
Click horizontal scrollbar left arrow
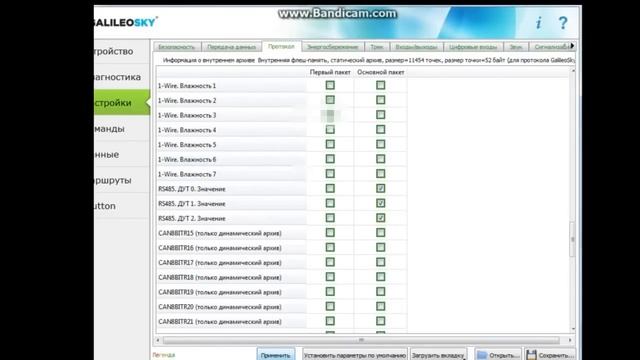(158, 340)
